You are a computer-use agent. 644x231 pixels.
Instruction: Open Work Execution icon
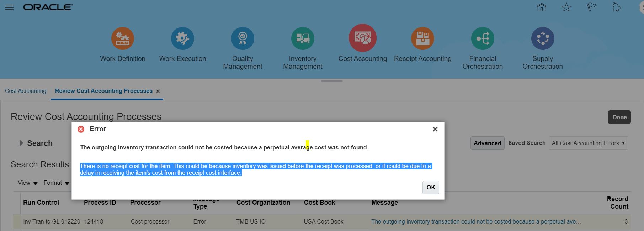182,38
